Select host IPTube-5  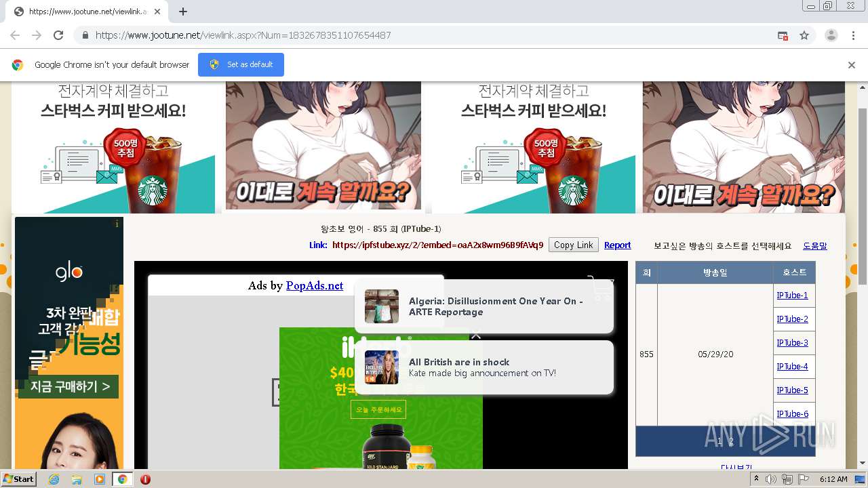pyautogui.click(x=792, y=390)
